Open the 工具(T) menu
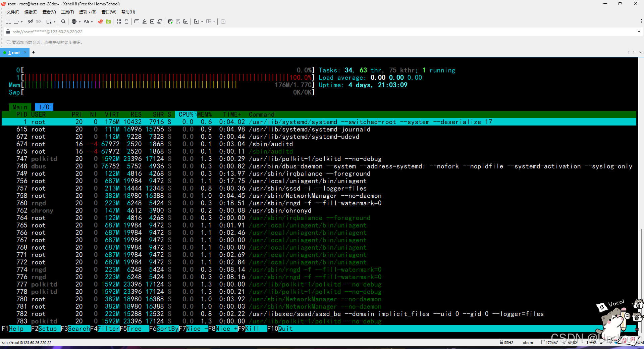Viewport: 644px width, 349px height. click(67, 12)
